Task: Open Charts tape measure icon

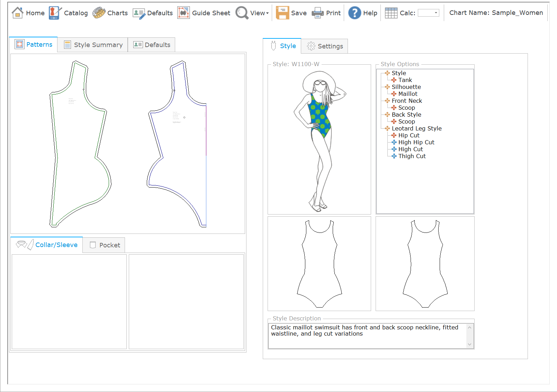Action: coord(99,13)
